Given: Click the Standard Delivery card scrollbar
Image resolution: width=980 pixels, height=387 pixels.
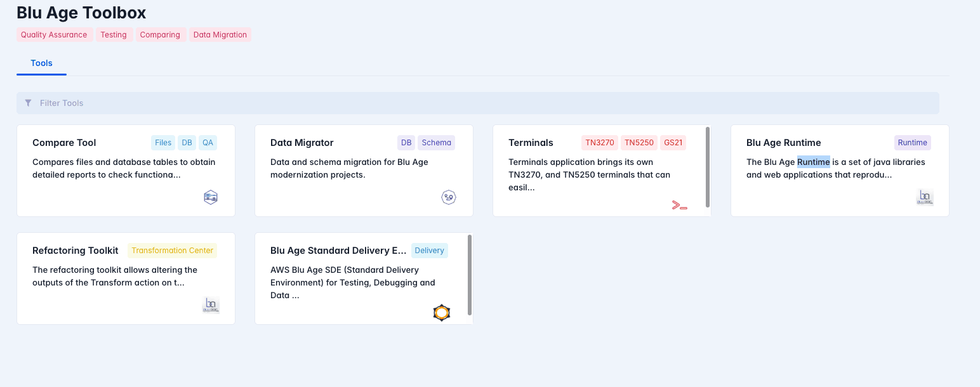Looking at the screenshot, I should point(470,274).
